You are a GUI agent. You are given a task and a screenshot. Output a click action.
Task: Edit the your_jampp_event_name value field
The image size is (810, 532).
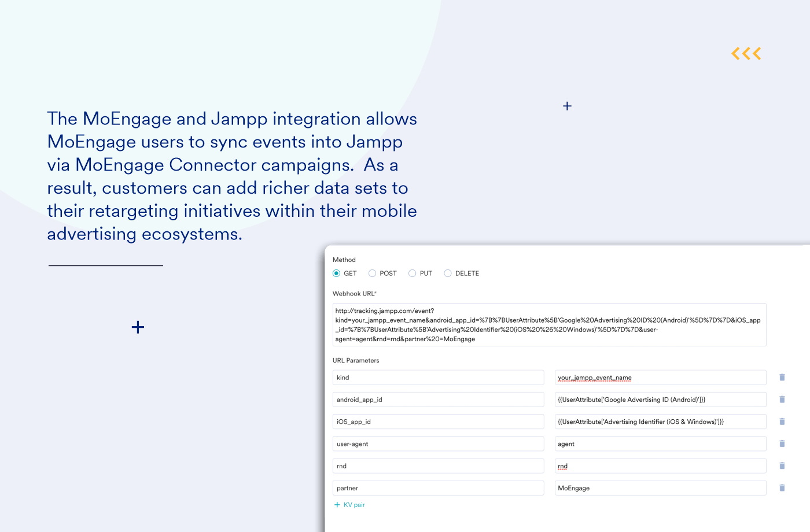click(x=661, y=378)
